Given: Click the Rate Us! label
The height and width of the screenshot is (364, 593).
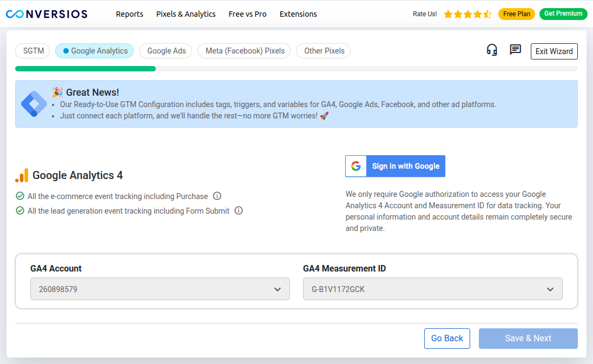Looking at the screenshot, I should [425, 14].
